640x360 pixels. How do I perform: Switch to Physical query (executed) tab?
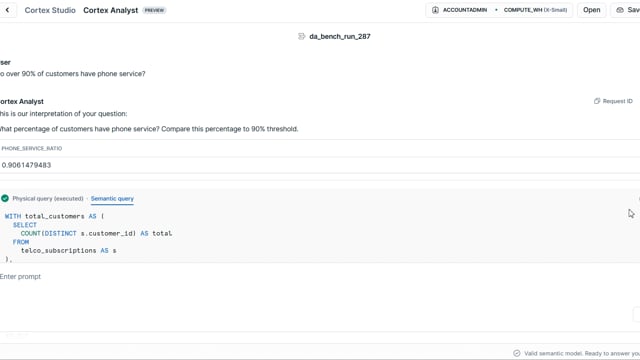pos(48,199)
